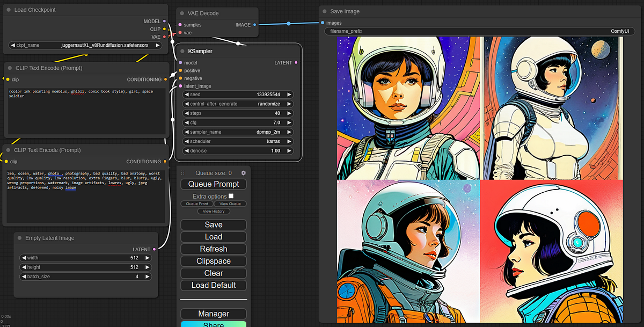Click the CONDITIONING output on the first CLIP Text Encode
The height and width of the screenshot is (327, 644).
(164, 79)
